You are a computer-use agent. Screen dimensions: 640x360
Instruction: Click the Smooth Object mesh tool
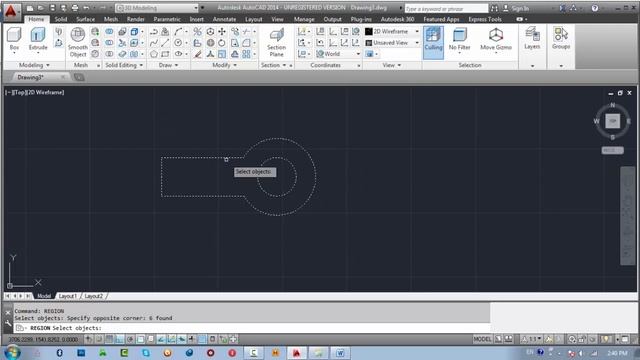click(x=78, y=42)
